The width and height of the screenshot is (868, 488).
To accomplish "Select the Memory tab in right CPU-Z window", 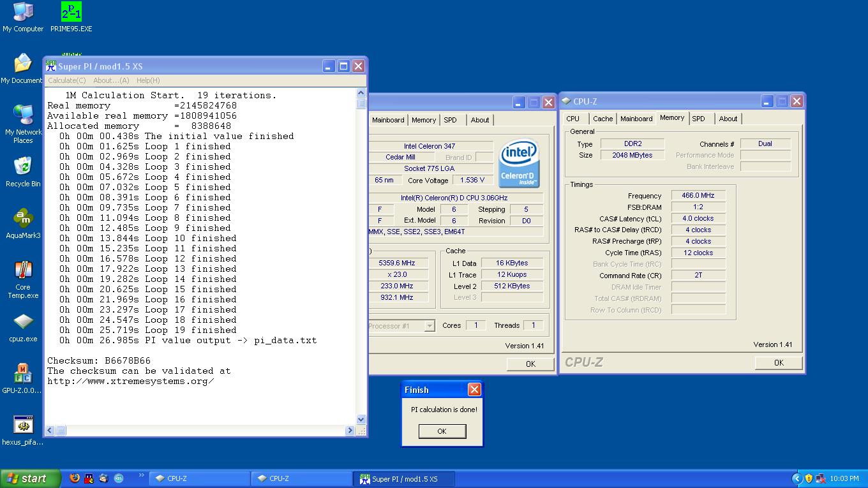I will (672, 118).
